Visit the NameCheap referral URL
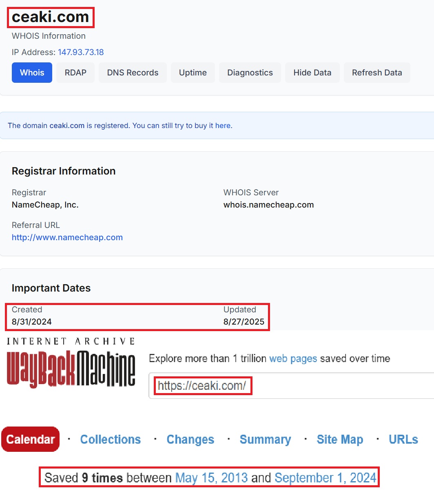The image size is (434, 504). coord(67,237)
